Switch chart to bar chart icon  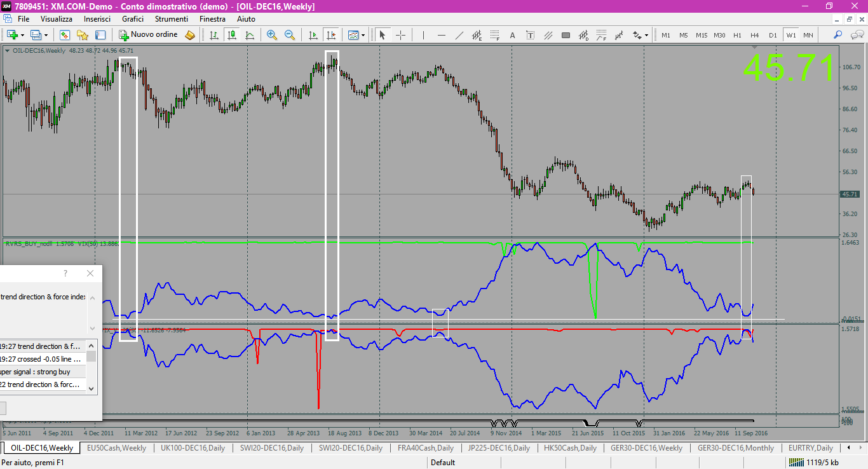(x=214, y=35)
